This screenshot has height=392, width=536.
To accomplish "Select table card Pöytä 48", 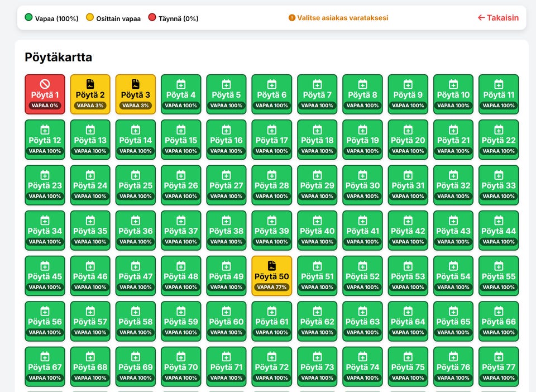I will (x=181, y=276).
